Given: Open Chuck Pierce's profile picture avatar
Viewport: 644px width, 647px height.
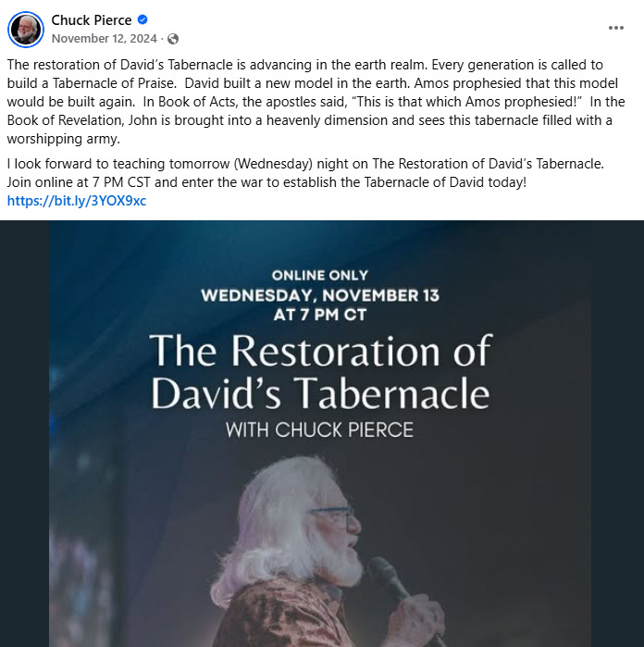Looking at the screenshot, I should 26,30.
